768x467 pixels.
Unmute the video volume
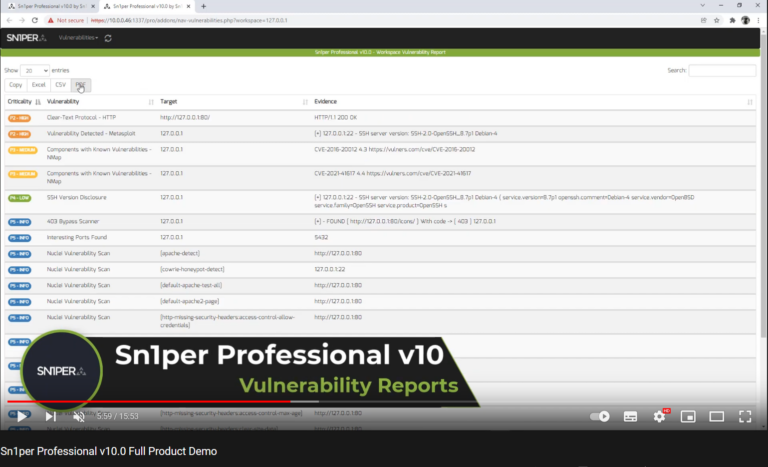click(x=80, y=416)
